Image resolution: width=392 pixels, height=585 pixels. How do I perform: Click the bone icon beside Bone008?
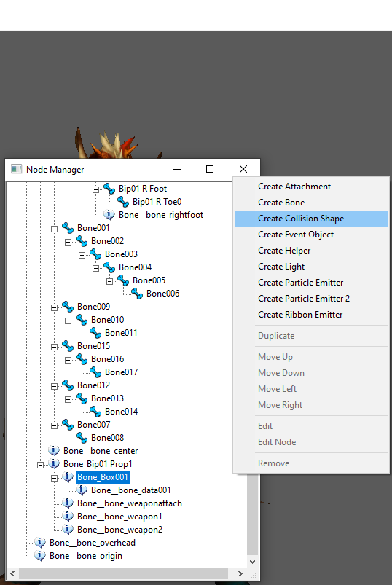pos(82,438)
